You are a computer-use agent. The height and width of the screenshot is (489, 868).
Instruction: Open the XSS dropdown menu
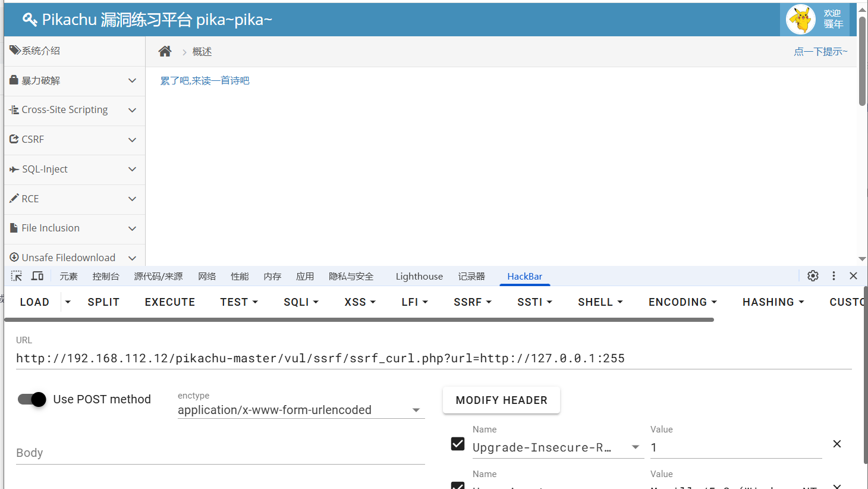pyautogui.click(x=360, y=302)
